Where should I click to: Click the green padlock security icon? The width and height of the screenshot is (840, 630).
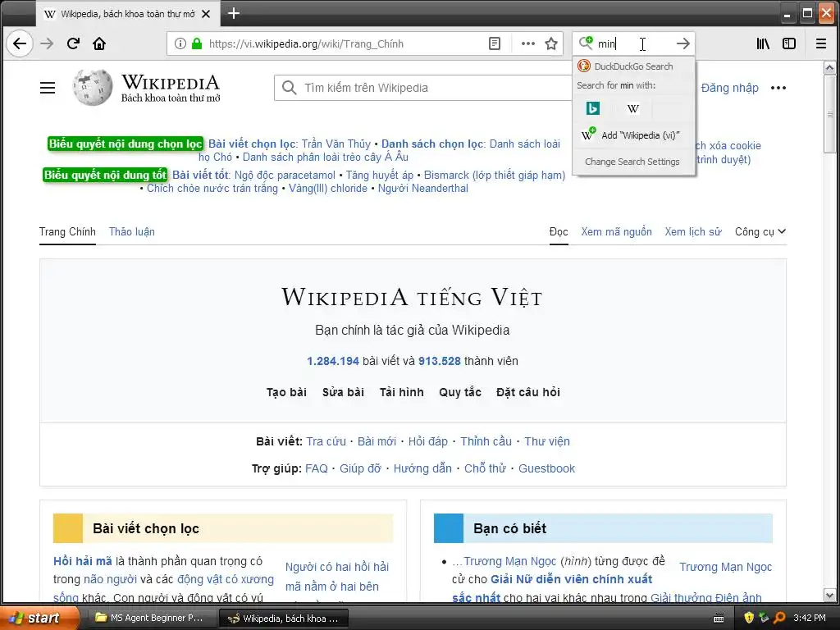point(197,43)
